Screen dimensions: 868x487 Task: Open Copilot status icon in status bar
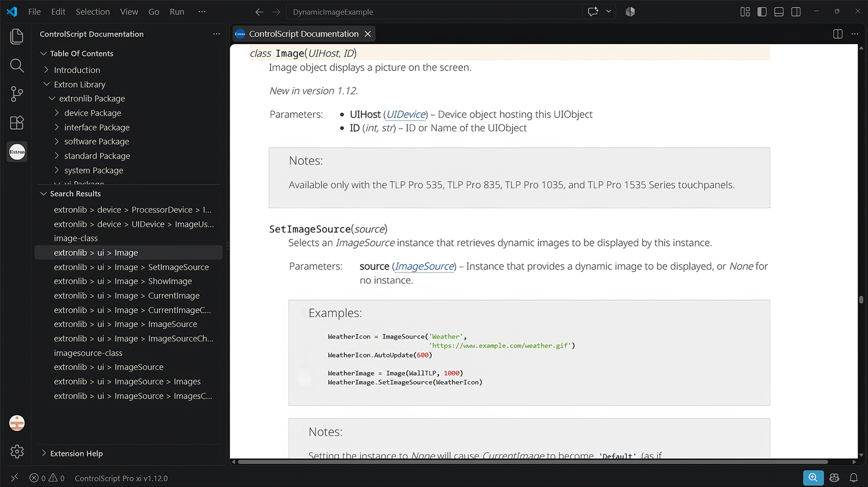(x=834, y=478)
